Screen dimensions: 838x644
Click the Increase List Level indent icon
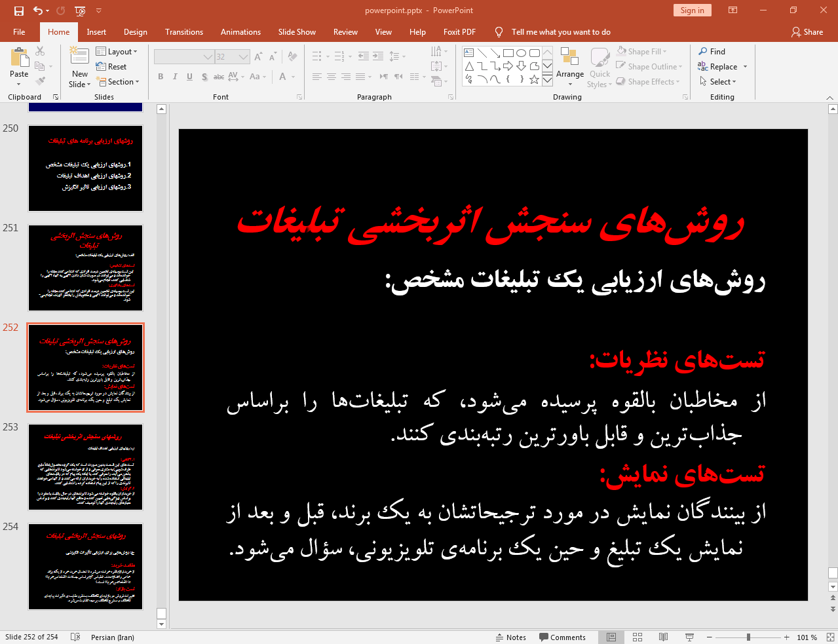click(378, 57)
